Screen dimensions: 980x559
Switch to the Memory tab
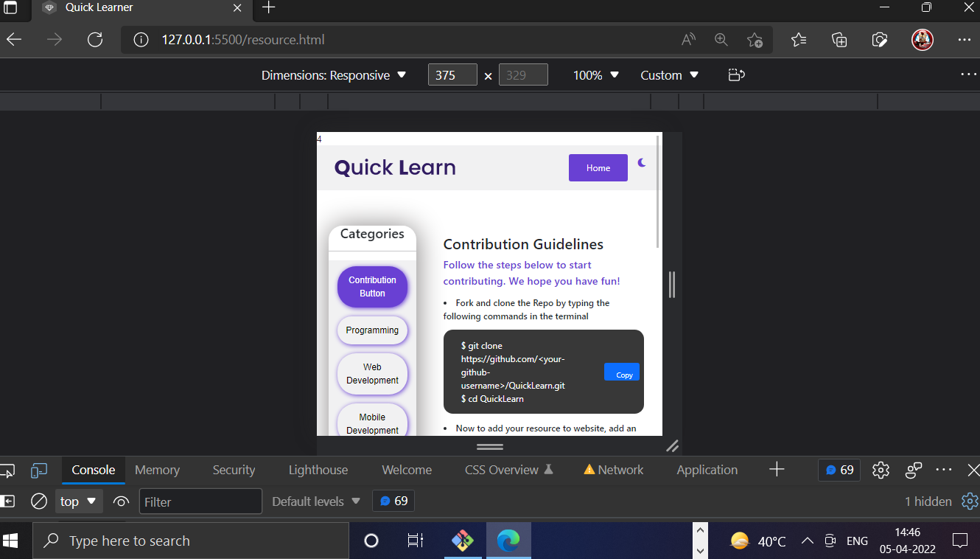[157, 470]
